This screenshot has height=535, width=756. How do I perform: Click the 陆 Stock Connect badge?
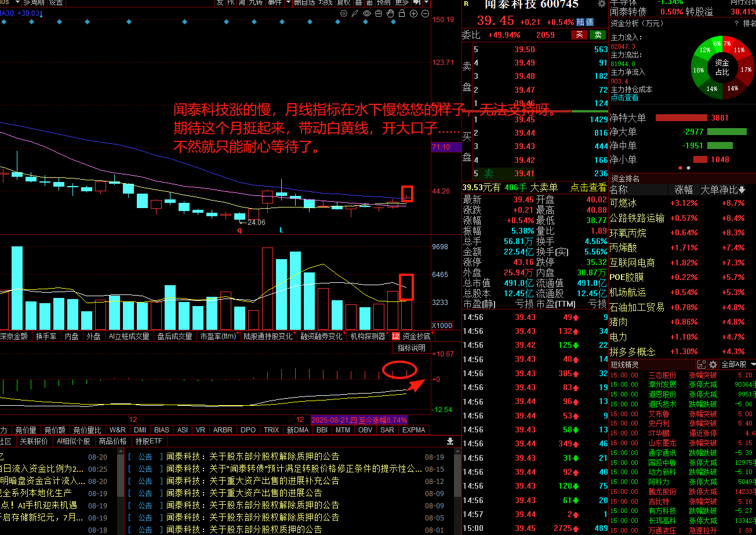coord(580,21)
